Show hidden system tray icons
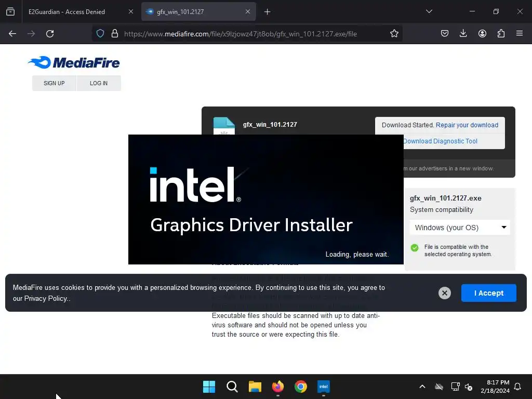The height and width of the screenshot is (399, 532). pos(422,387)
